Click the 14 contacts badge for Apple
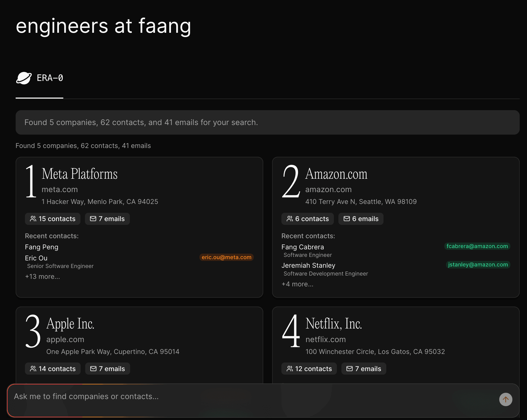The height and width of the screenshot is (420, 527). 53,369
